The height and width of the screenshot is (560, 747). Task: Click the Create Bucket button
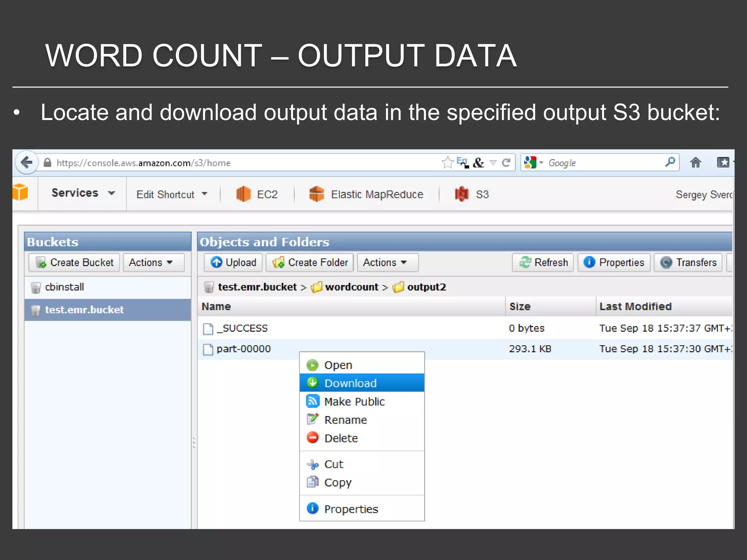[x=74, y=262]
